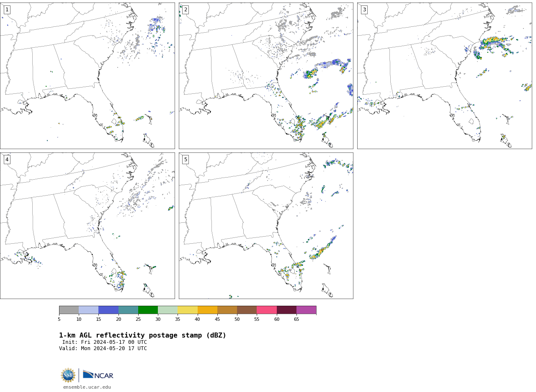Select the tan-brown 45-50 dBZ swatch
The image size is (536, 392).
click(x=227, y=310)
